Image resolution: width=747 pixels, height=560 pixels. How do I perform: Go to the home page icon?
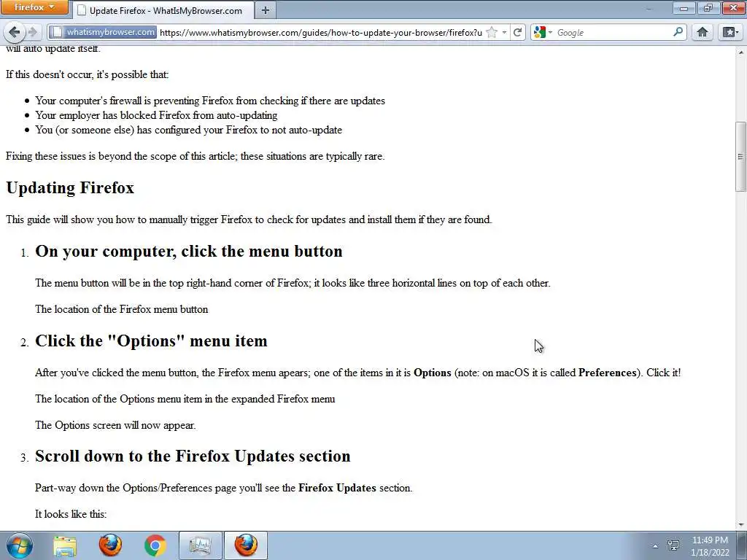703,32
